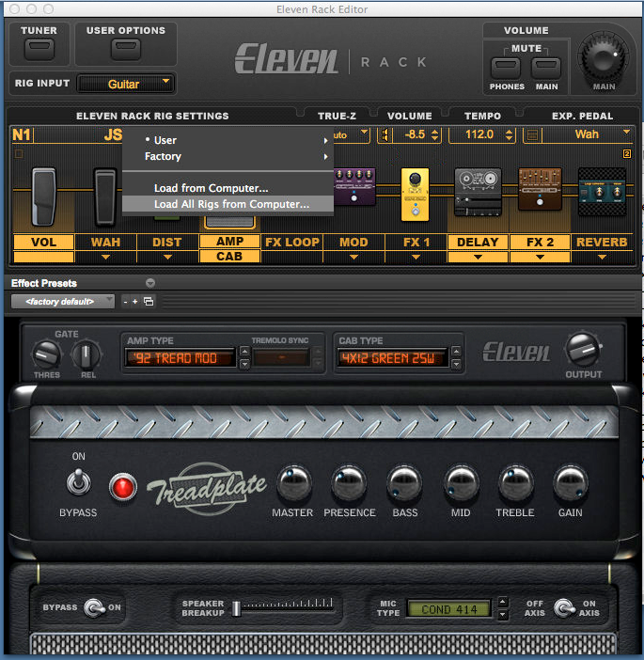
Task: Click the MASTER knob on Treadplate amp
Action: click(x=294, y=484)
